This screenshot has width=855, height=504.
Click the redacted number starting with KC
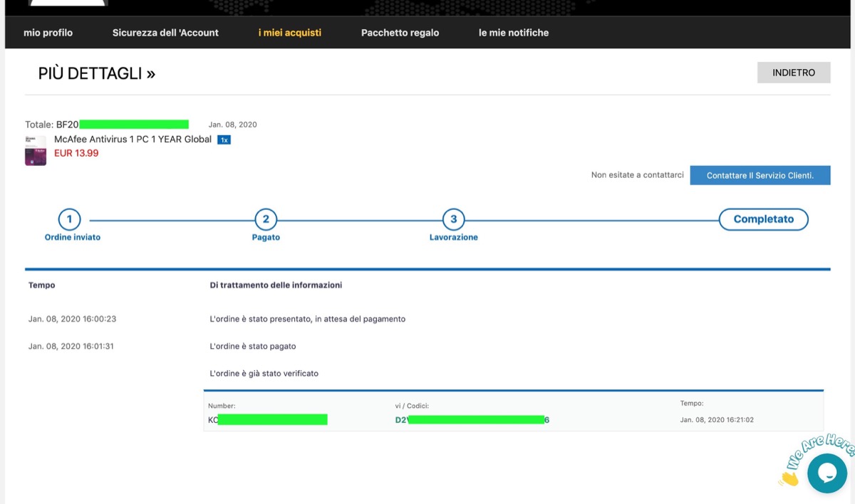coord(267,420)
